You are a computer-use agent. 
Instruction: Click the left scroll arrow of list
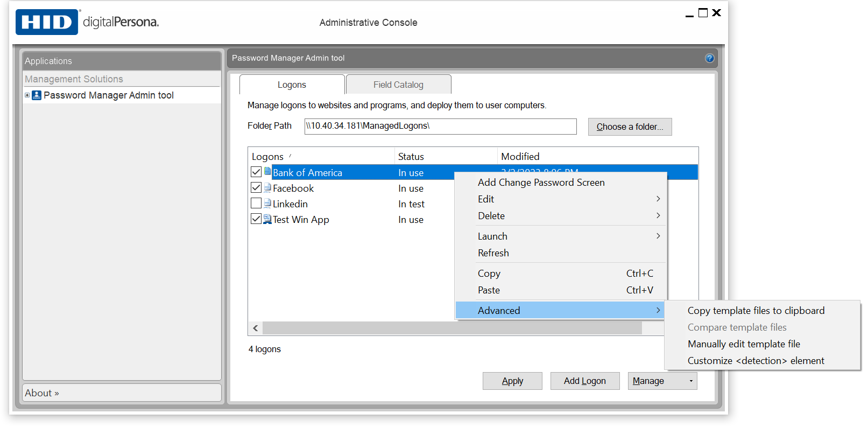click(x=256, y=328)
